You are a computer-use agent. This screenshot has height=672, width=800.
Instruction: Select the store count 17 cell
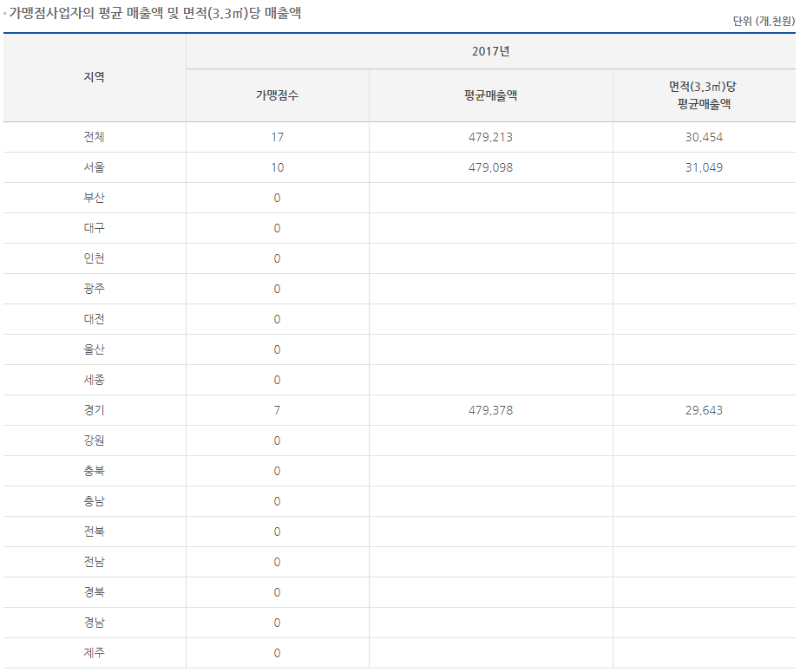click(x=277, y=137)
